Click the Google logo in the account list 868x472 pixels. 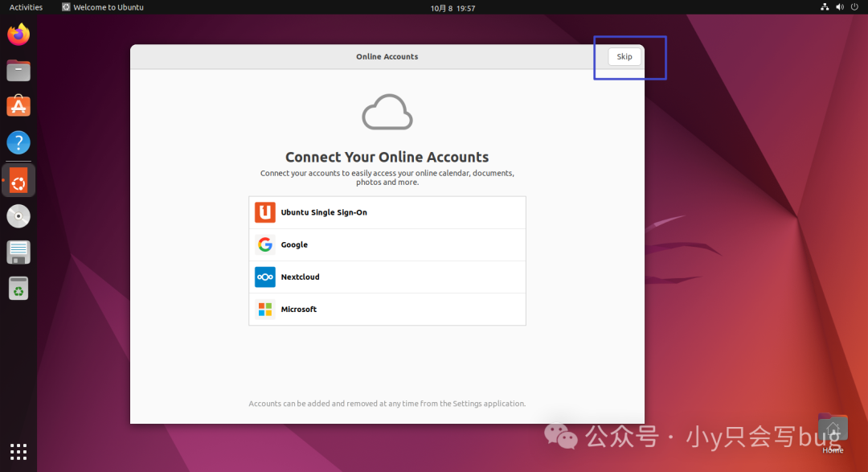pyautogui.click(x=265, y=244)
